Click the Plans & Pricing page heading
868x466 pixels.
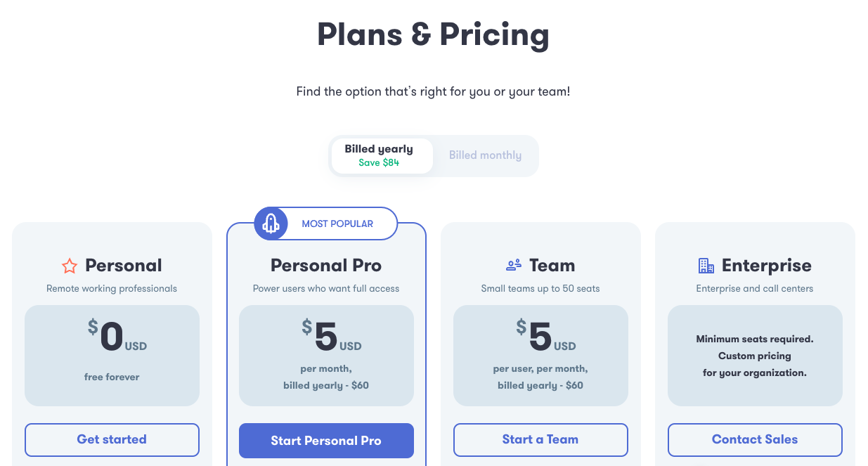[x=433, y=34]
